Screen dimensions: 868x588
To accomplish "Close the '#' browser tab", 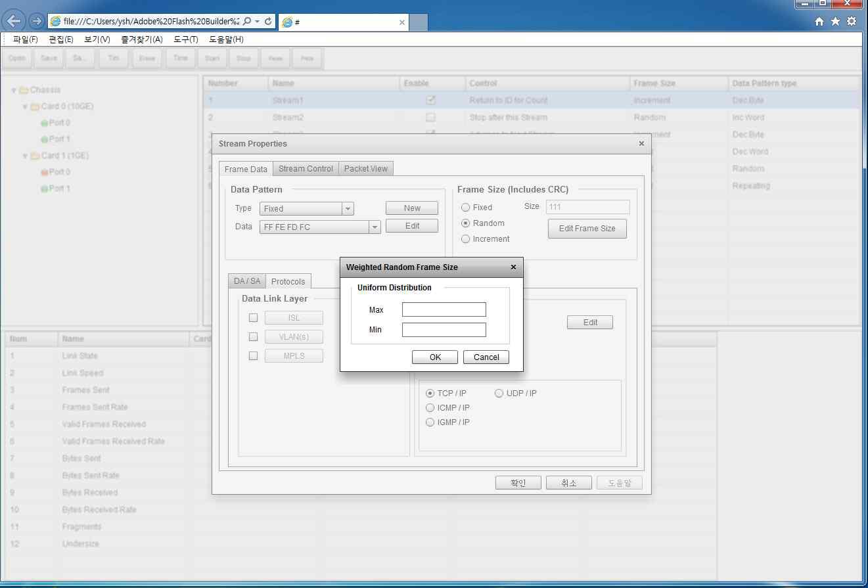I will click(x=402, y=22).
